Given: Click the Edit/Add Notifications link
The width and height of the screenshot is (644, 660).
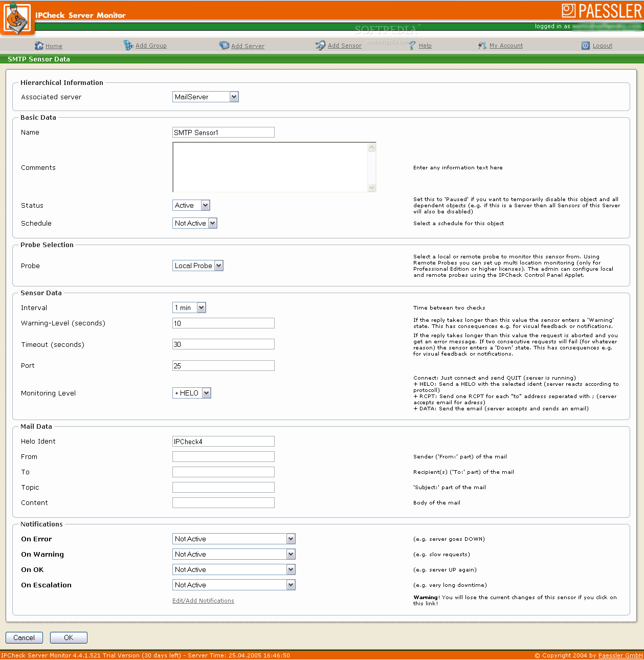Looking at the screenshot, I should pos(203,601).
